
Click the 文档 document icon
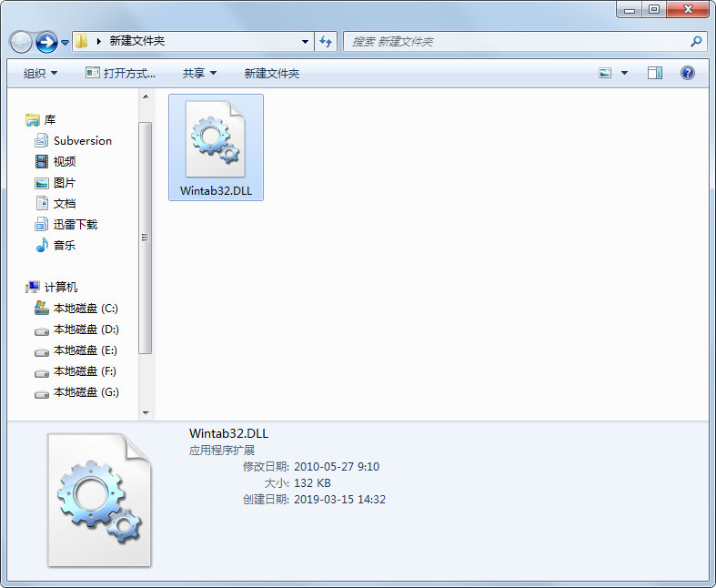pyautogui.click(x=42, y=203)
